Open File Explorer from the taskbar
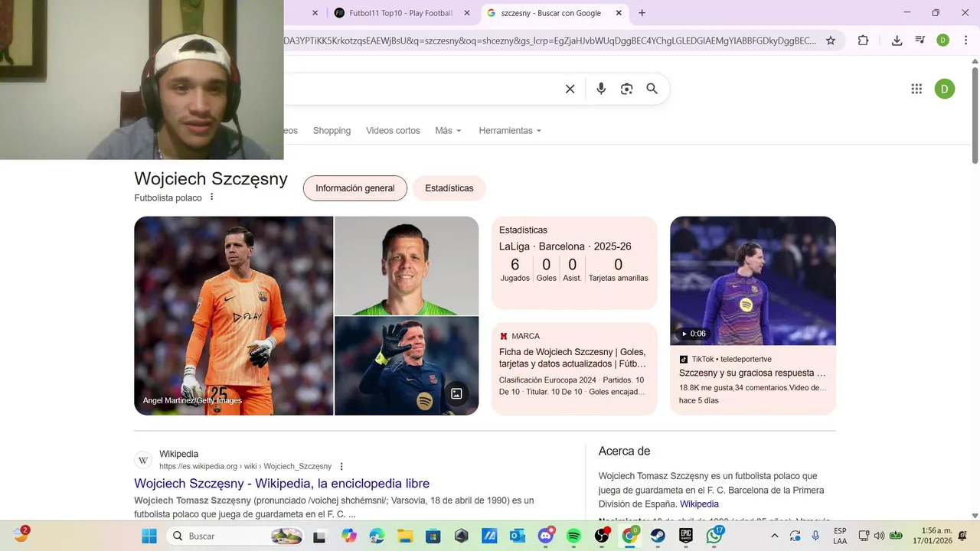 coord(404,536)
